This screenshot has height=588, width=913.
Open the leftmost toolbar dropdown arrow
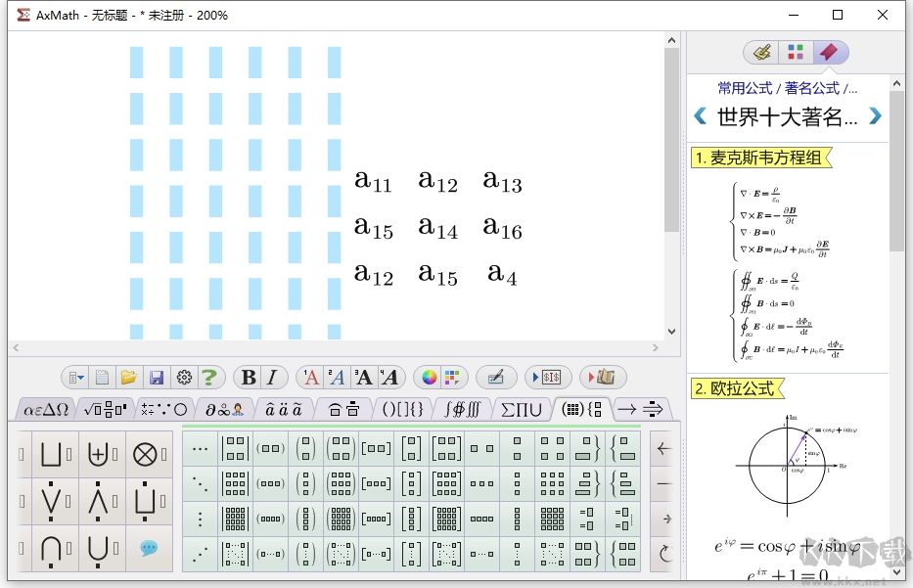coord(80,377)
